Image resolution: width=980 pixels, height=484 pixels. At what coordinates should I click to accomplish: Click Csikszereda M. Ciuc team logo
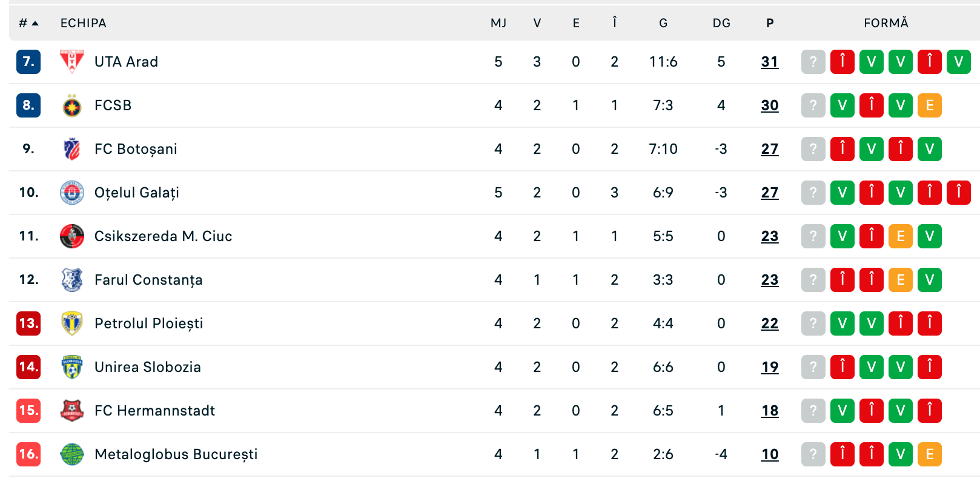pyautogui.click(x=72, y=236)
